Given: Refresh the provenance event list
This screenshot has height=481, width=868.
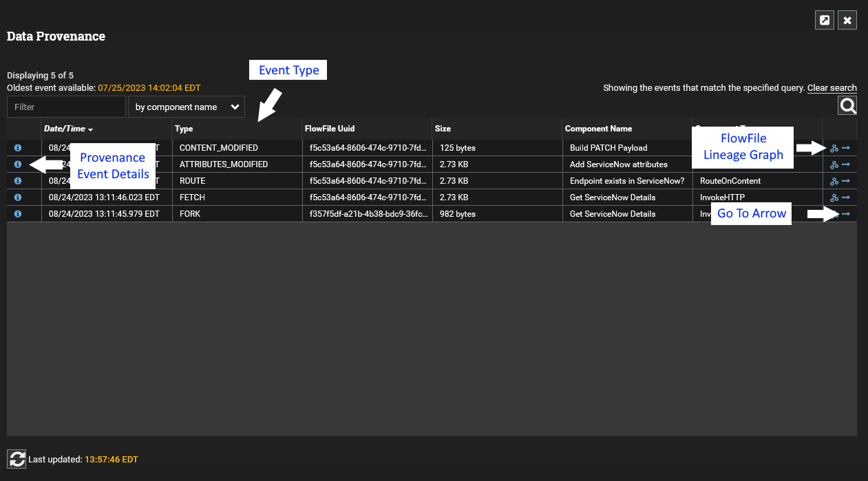Looking at the screenshot, I should [x=17, y=459].
